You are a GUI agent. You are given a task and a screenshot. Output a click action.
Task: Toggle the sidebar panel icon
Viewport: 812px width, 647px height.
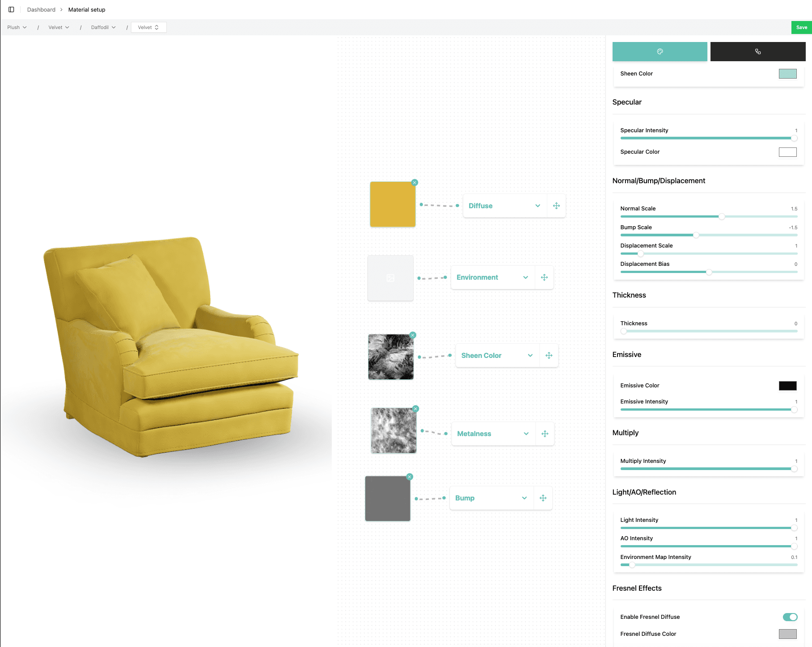coord(11,9)
